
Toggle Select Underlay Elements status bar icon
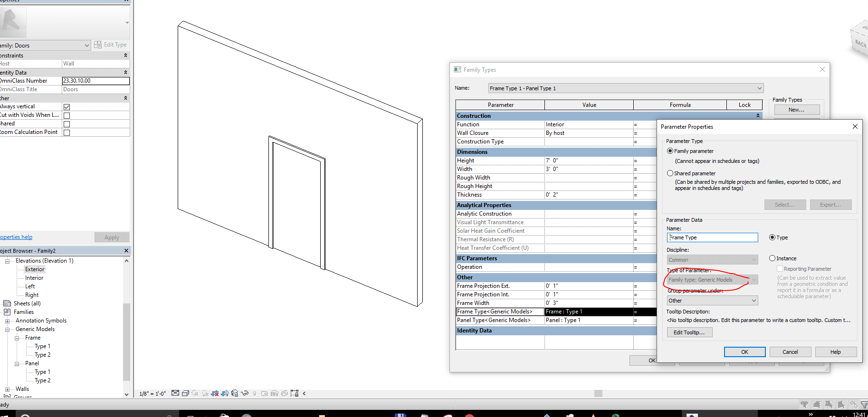[817, 405]
